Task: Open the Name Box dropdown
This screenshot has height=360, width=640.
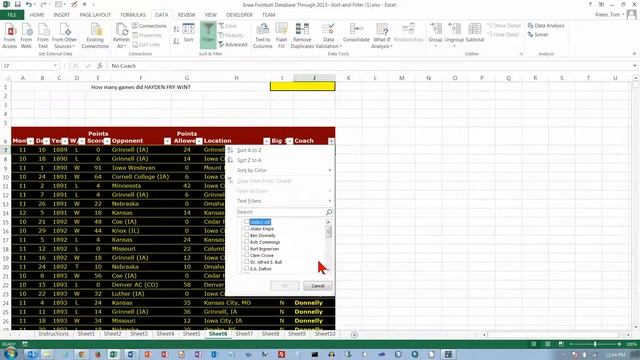Action: pyautogui.click(x=55, y=66)
